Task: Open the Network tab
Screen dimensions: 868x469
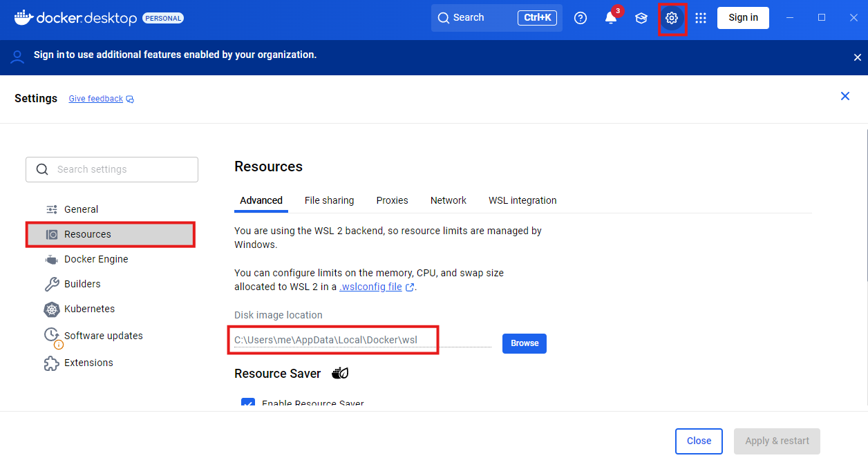Action: 449,200
